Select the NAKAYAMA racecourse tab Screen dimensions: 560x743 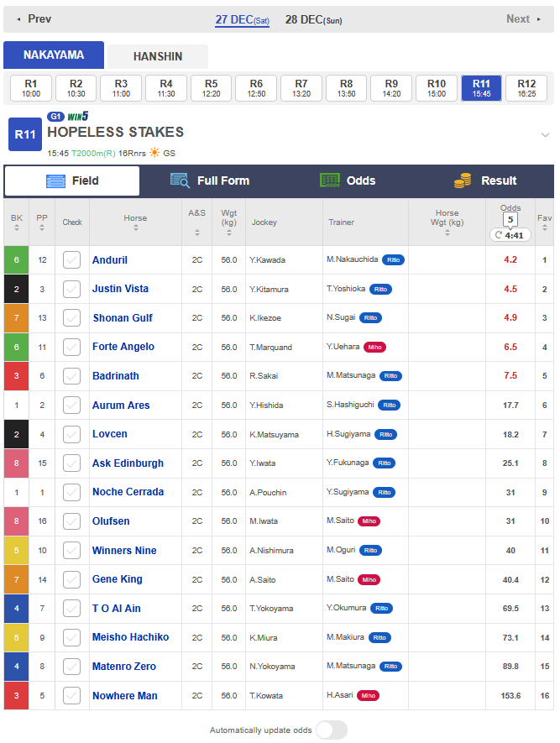[54, 55]
